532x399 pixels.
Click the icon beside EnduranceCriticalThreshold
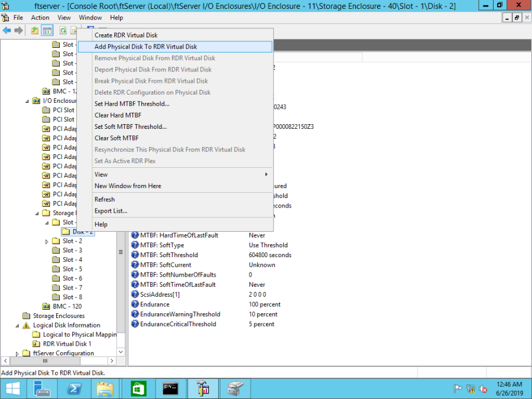[135, 324]
